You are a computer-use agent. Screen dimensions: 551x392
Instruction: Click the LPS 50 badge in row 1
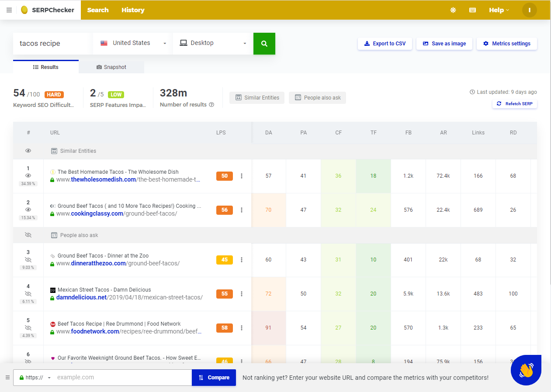pyautogui.click(x=225, y=176)
